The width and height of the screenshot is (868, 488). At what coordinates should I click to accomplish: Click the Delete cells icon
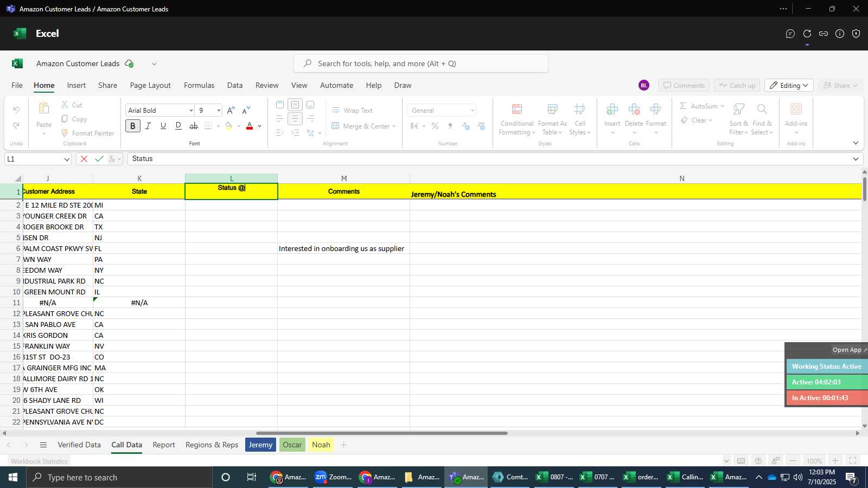tap(634, 110)
